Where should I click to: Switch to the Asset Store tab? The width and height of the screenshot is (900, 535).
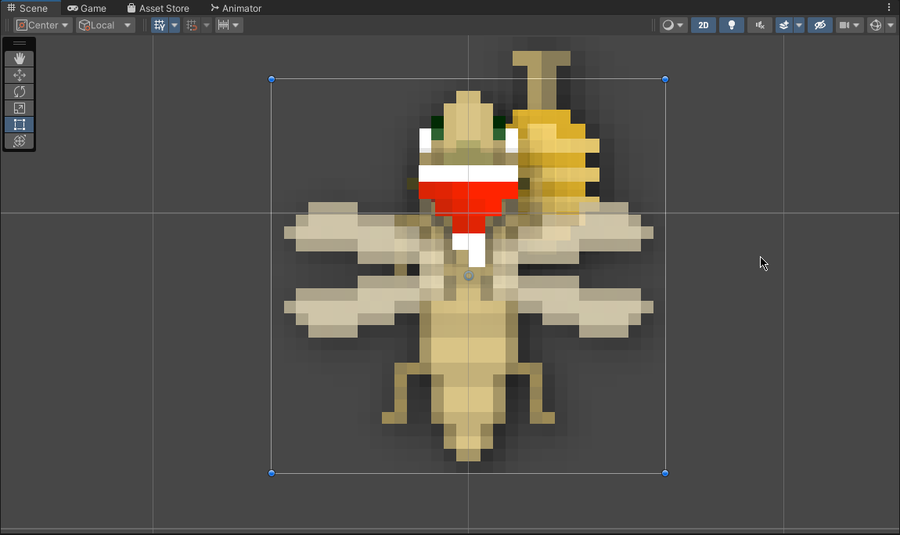[158, 8]
